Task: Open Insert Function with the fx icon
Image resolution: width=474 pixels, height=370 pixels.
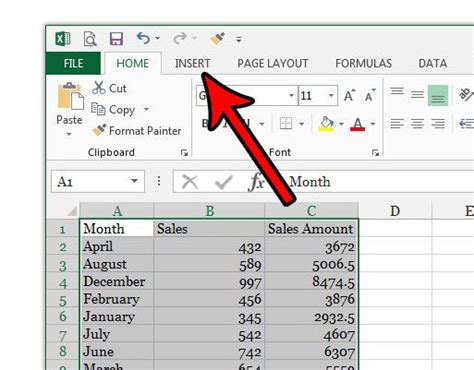Action: point(257,182)
